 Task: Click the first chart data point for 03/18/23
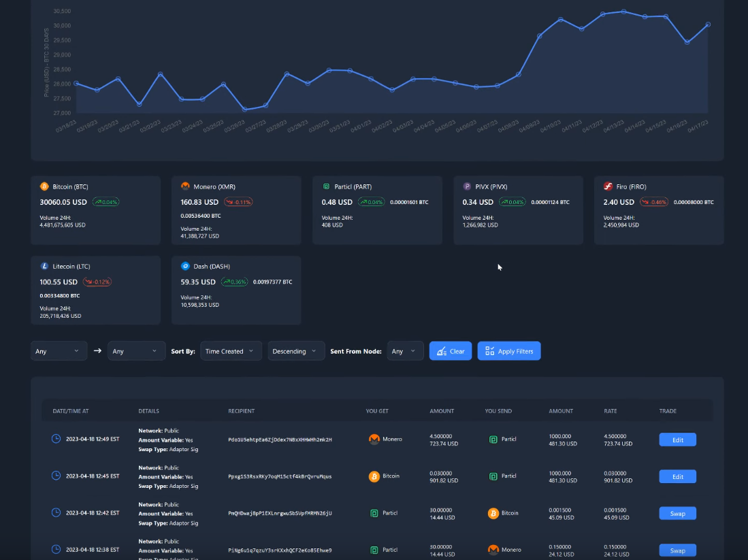point(76,84)
